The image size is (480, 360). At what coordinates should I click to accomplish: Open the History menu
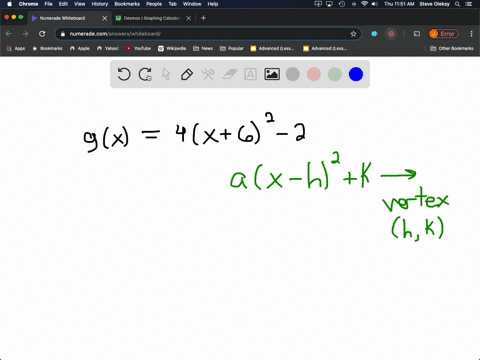click(x=100, y=4)
